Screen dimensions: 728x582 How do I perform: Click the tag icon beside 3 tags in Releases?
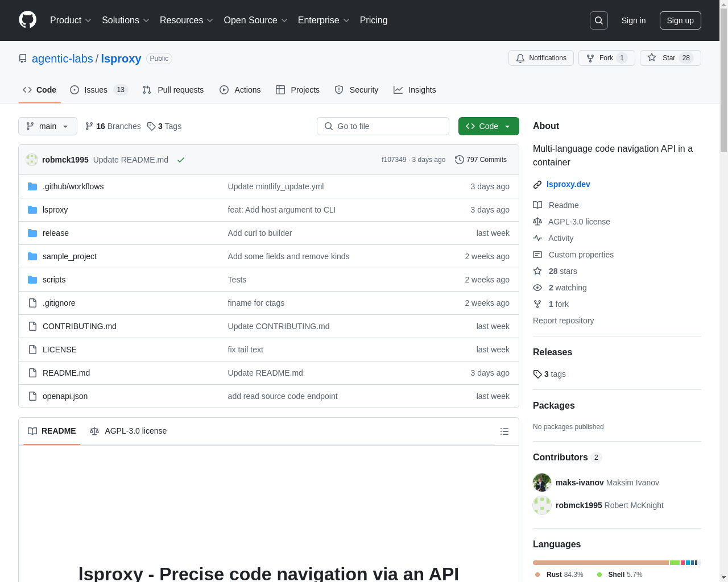click(537, 374)
